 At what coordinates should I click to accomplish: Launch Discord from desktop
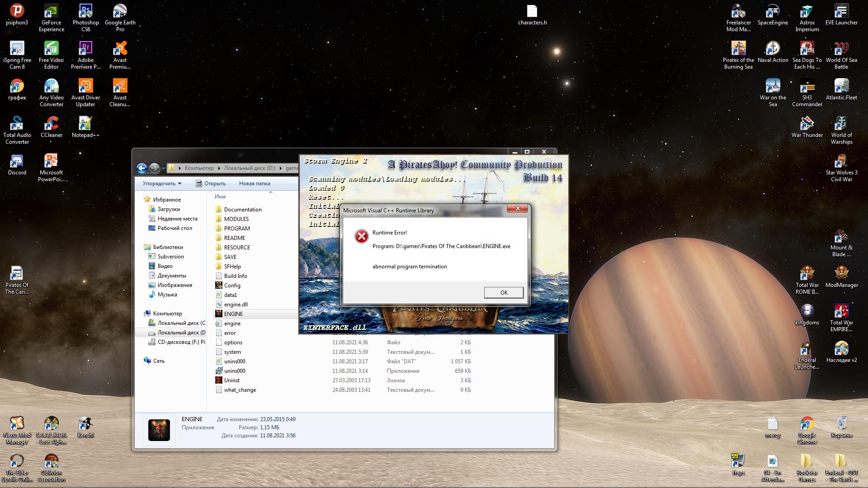17,164
